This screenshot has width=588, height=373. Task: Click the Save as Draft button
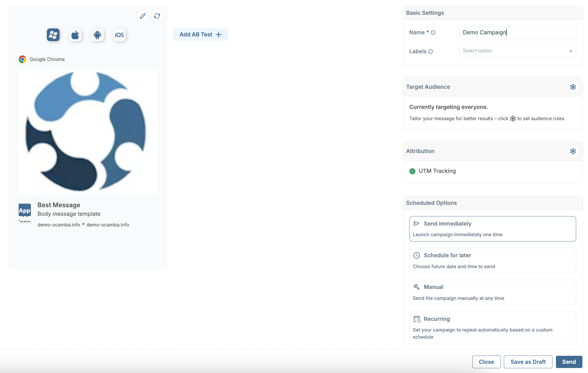(528, 362)
